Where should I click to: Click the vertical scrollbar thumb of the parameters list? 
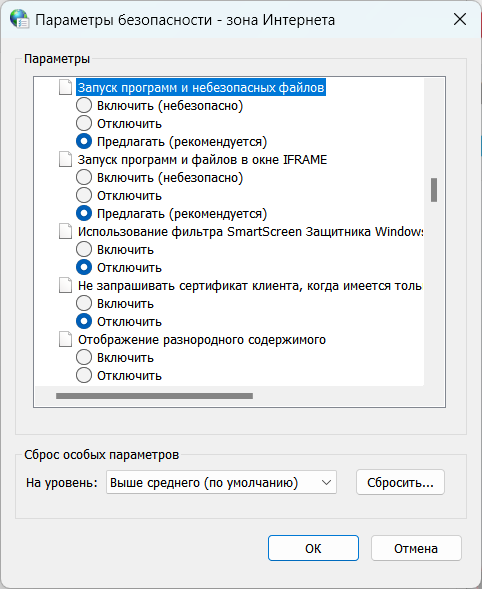[x=434, y=190]
